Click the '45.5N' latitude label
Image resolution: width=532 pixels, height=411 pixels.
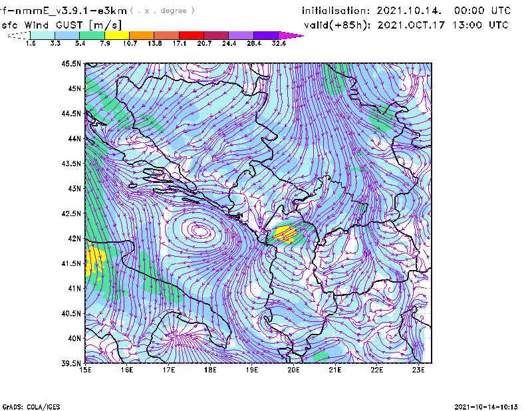tap(71, 63)
